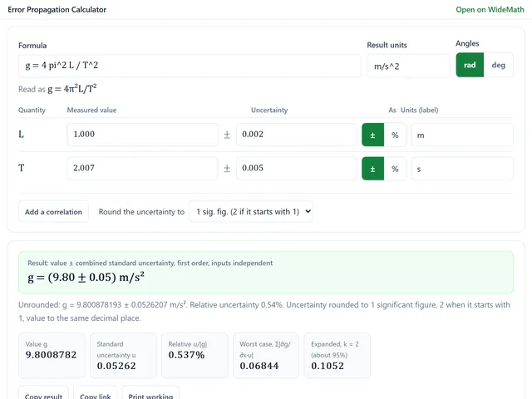Screen dimensions: 532x399
Task: Edit L measured value field
Action: pos(142,135)
